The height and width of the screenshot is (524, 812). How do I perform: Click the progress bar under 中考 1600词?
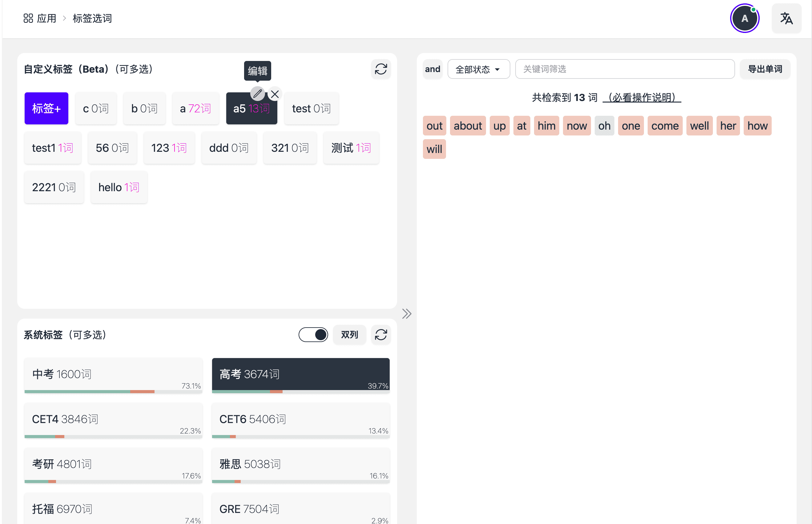tap(113, 390)
